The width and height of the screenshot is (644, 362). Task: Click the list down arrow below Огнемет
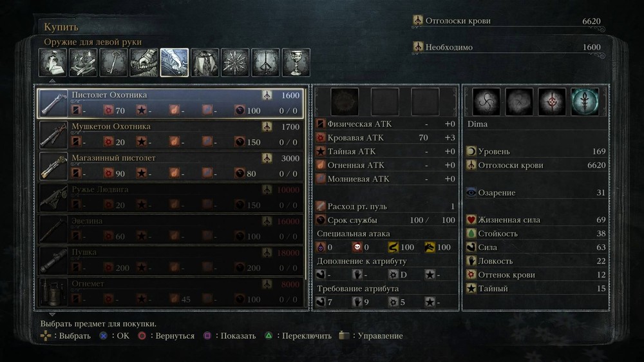(x=52, y=314)
